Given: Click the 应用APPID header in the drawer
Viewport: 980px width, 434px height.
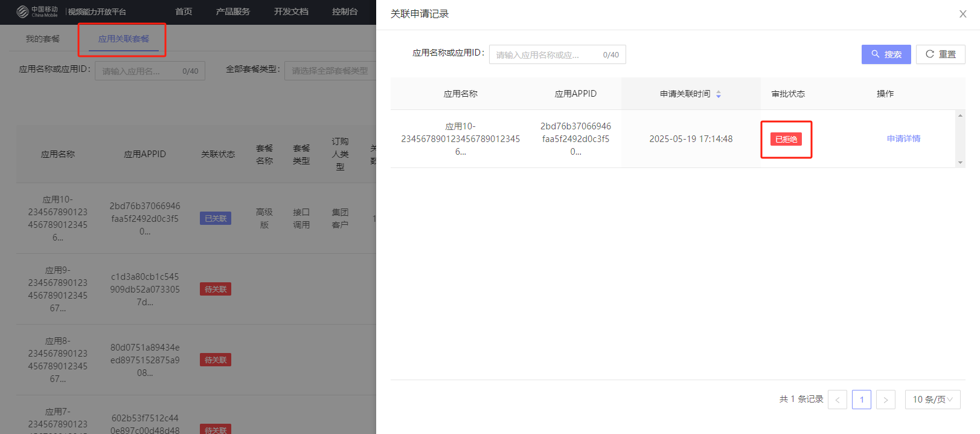Looking at the screenshot, I should pyautogui.click(x=575, y=94).
